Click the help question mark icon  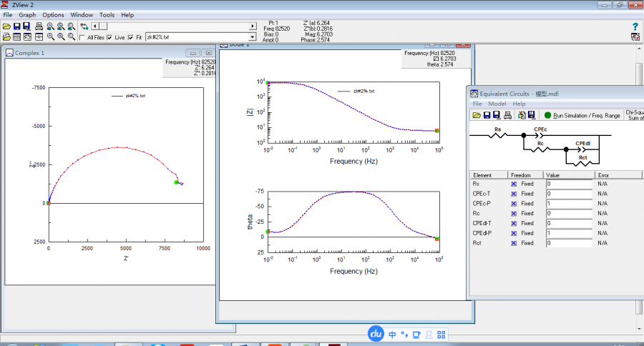click(635, 26)
